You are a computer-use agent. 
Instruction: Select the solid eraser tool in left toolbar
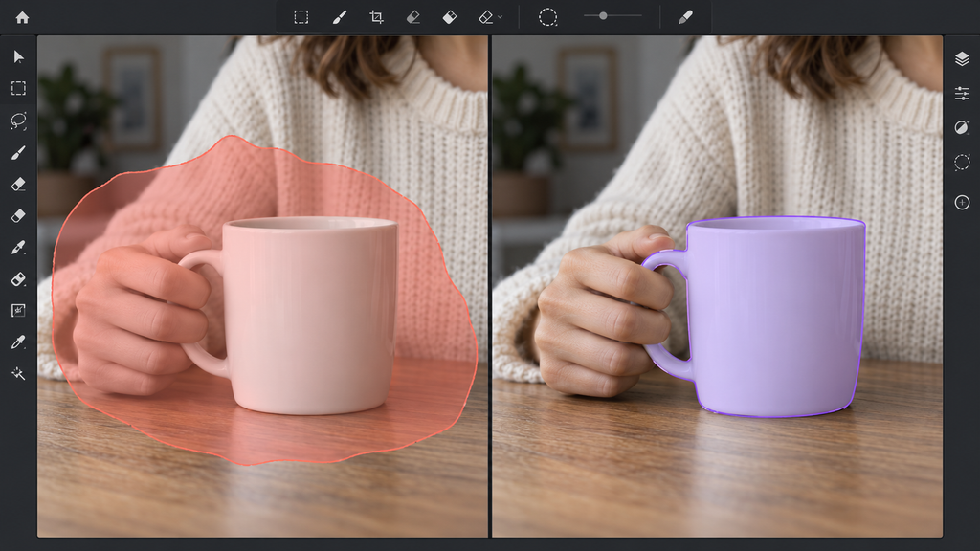tap(18, 215)
